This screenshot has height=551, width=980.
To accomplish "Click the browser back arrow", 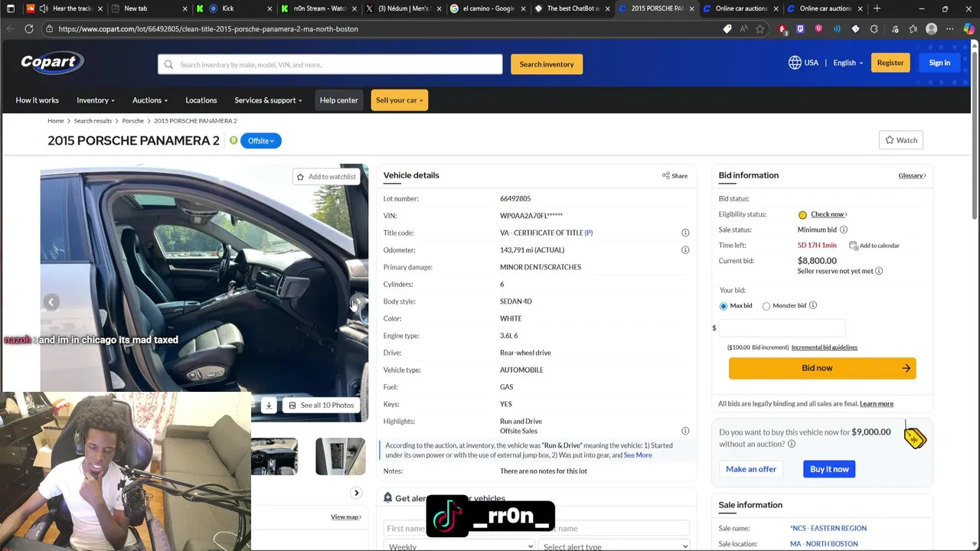I will 10,29.
